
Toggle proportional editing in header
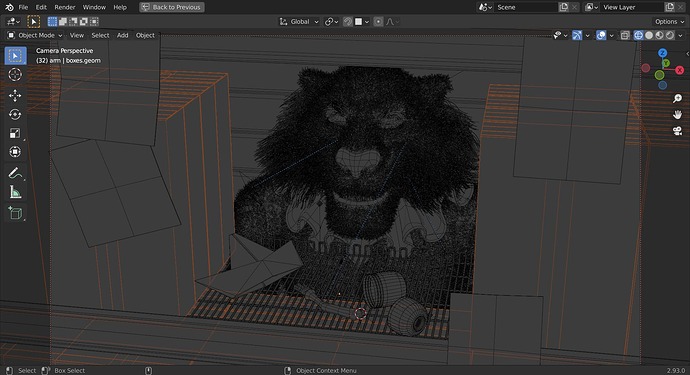tap(378, 22)
